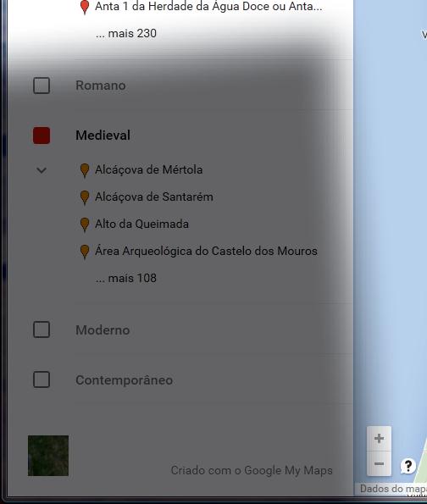Show the 108 more Medieval places
This screenshot has width=427, height=504.
click(126, 278)
